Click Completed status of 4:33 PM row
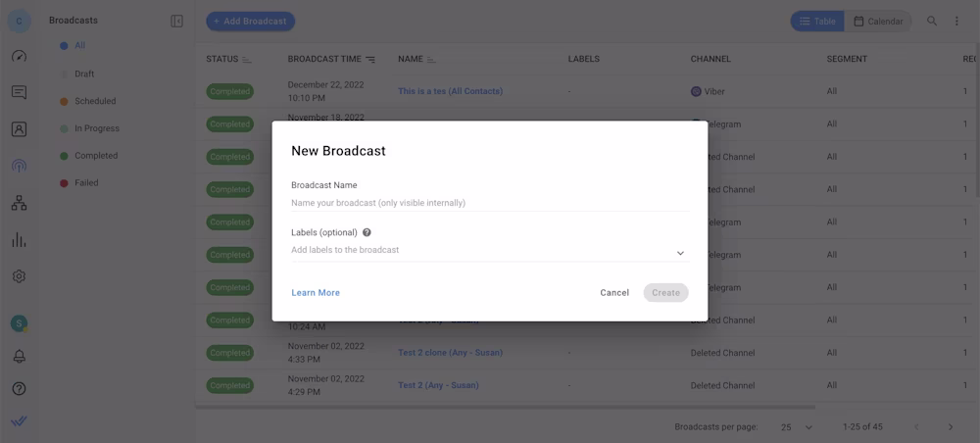The width and height of the screenshot is (980, 443). 230,353
